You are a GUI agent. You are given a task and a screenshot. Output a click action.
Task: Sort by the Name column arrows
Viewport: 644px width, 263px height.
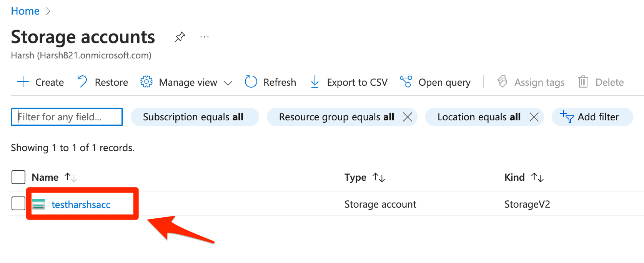pyautogui.click(x=71, y=177)
